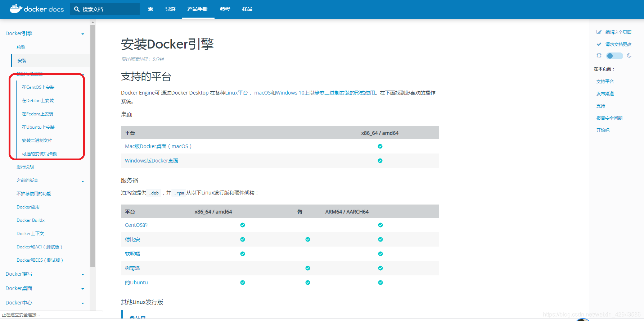Expand the Docker撰写 section arrow

(x=83, y=275)
